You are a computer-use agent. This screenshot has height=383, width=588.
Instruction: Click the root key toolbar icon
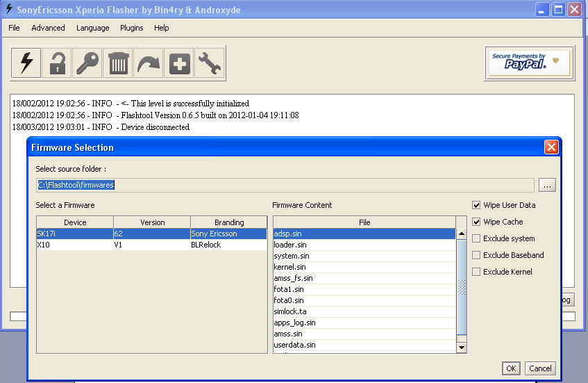[x=87, y=63]
